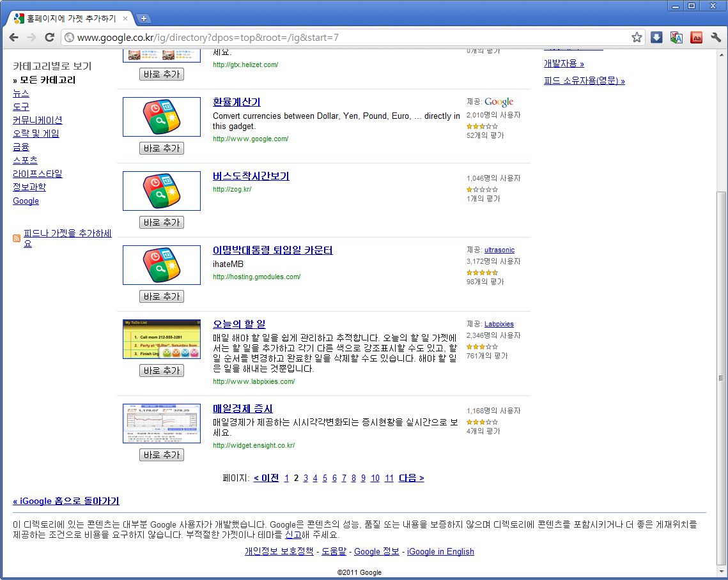Jump to results page 11
This screenshot has width=728, height=580.
pyautogui.click(x=389, y=478)
